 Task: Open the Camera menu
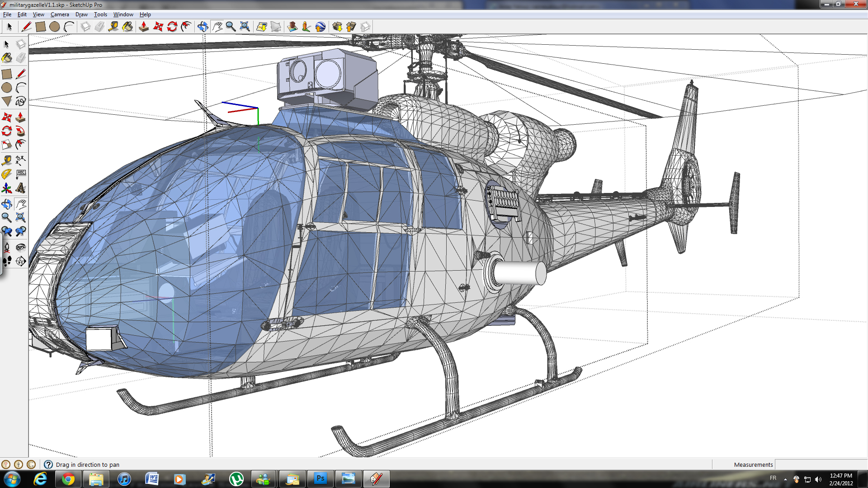60,14
